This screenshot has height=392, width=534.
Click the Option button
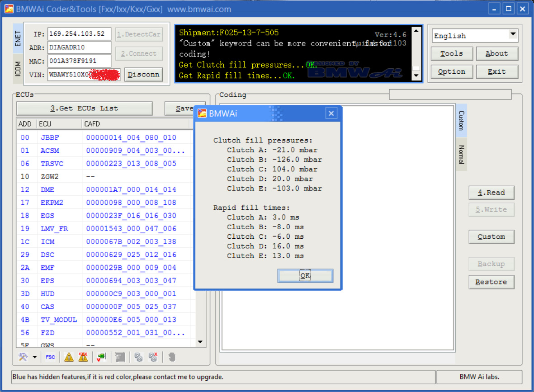(x=452, y=72)
